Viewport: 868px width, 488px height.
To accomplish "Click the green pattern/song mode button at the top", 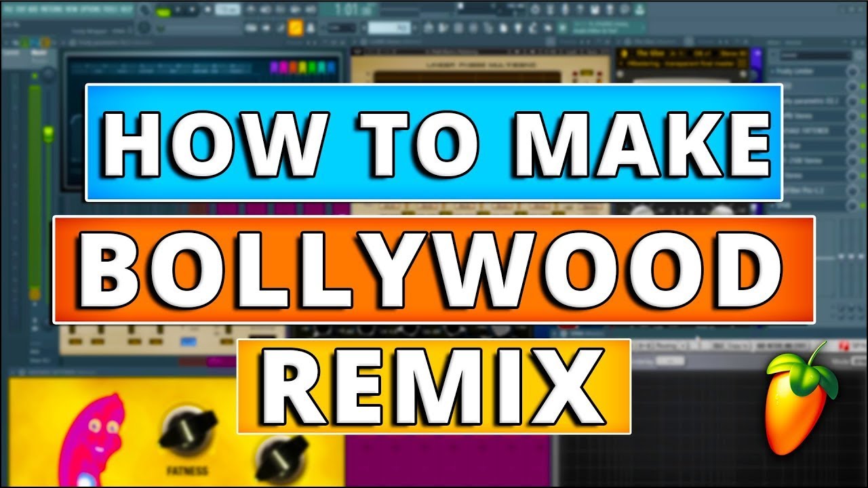I will click(163, 12).
